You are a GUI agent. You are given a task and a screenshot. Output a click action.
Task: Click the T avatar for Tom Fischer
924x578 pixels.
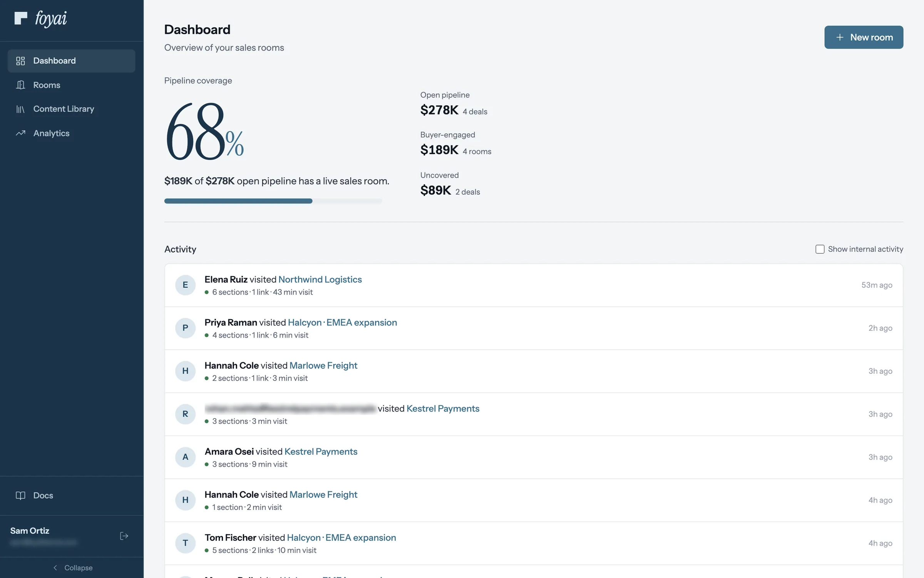(185, 543)
